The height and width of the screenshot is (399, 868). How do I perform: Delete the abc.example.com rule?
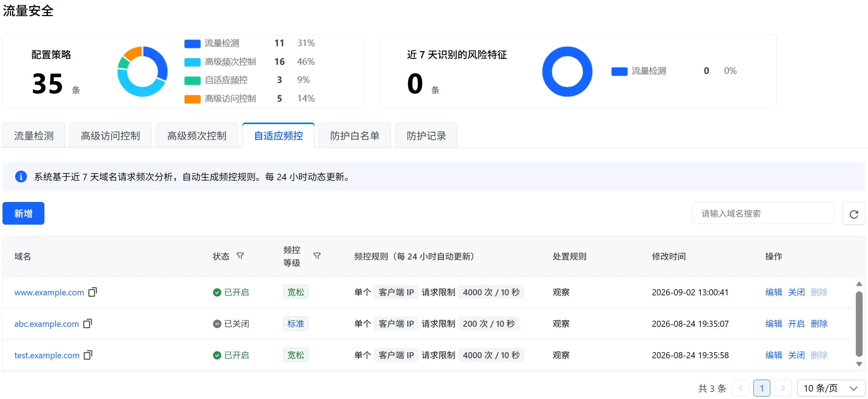[819, 324]
